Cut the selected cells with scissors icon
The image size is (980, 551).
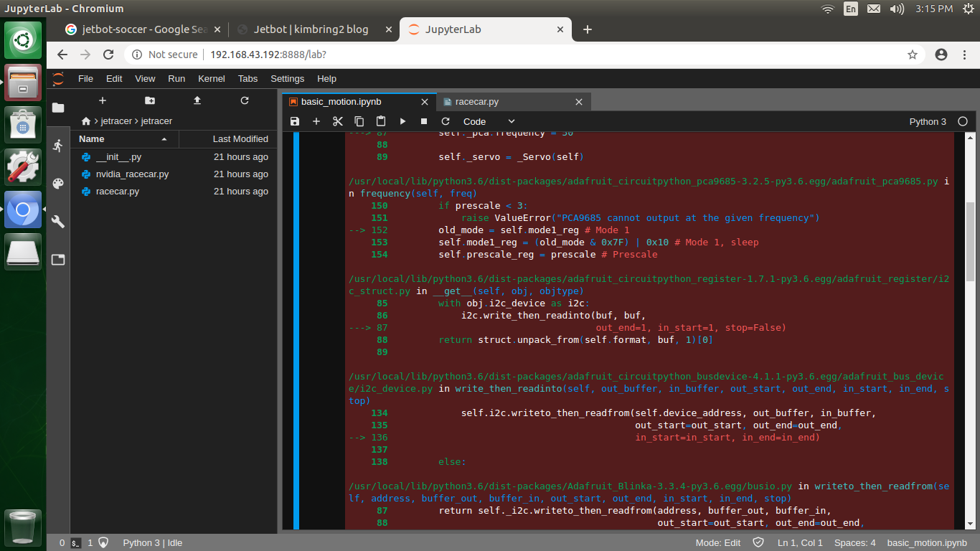pos(337,121)
